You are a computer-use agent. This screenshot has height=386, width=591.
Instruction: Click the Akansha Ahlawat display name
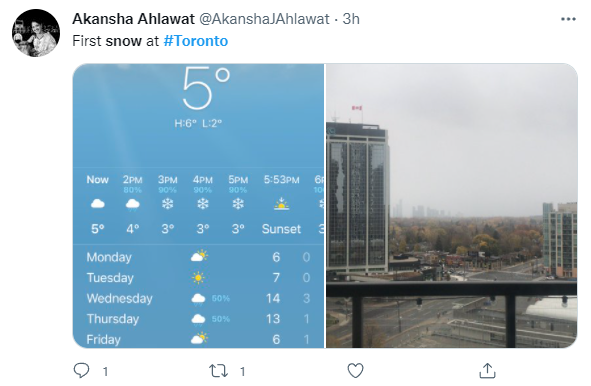click(x=133, y=19)
